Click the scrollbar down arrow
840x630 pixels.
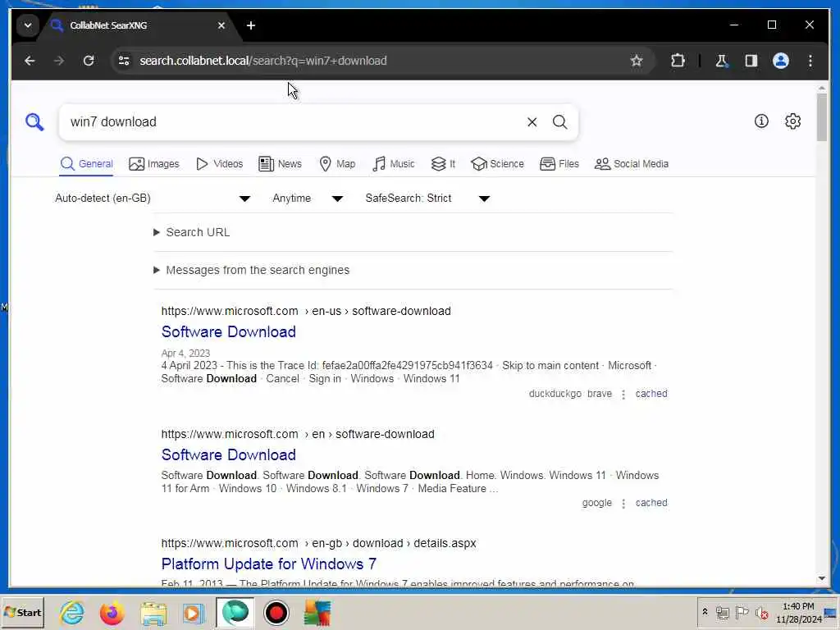[x=822, y=578]
